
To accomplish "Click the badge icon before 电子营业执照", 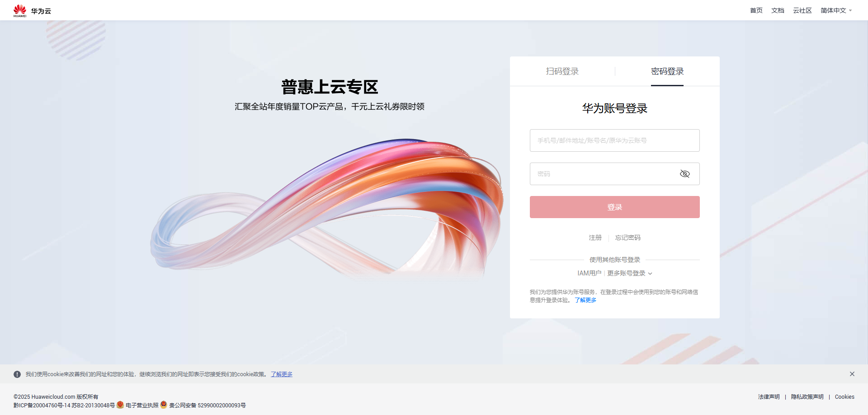I will [x=120, y=405].
